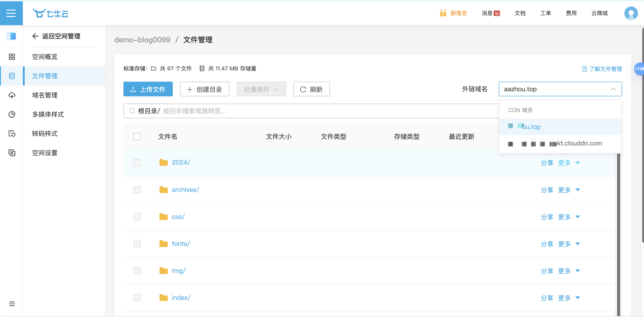Toggle the select-all files checkbox
This screenshot has height=317, width=644.
tap(137, 137)
